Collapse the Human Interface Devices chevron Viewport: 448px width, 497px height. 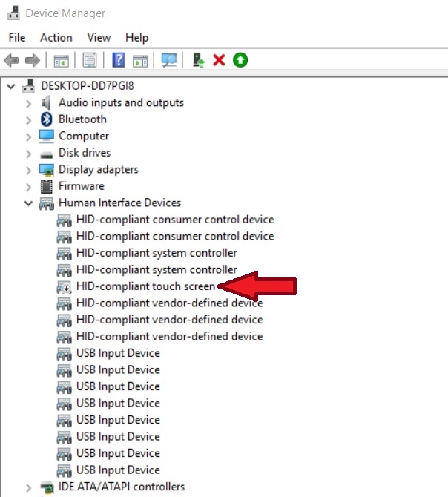click(28, 203)
